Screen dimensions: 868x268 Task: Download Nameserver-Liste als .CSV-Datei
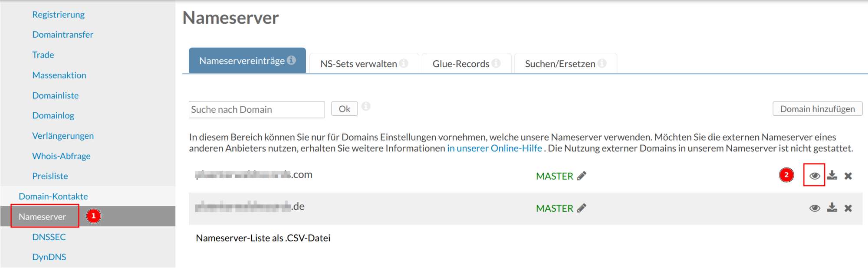263,238
